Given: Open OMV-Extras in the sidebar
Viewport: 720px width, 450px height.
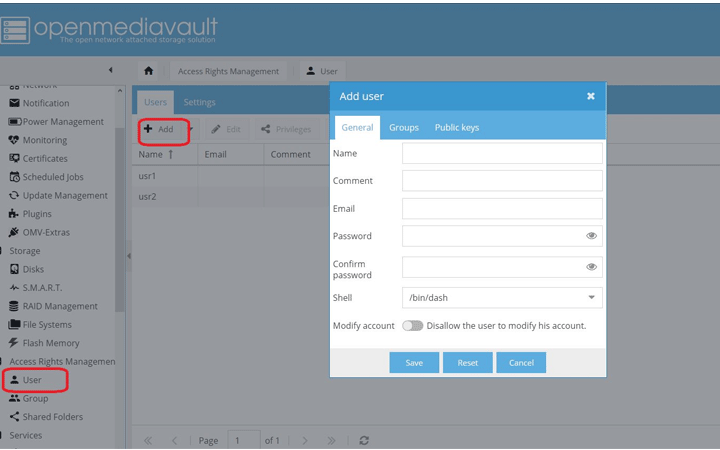Looking at the screenshot, I should (x=39, y=232).
